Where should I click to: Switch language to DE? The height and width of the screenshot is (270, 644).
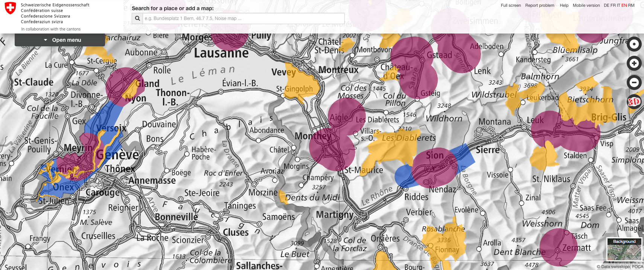(606, 5)
